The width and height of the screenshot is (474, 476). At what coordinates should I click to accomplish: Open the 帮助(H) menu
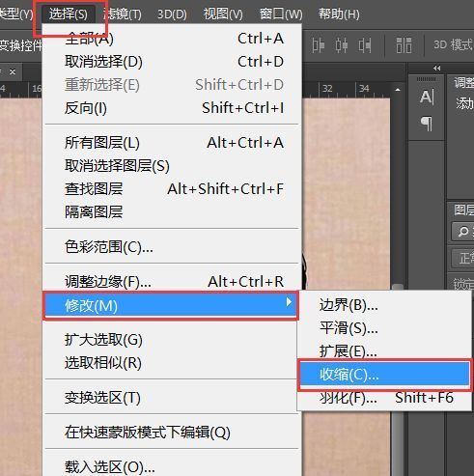339,14
